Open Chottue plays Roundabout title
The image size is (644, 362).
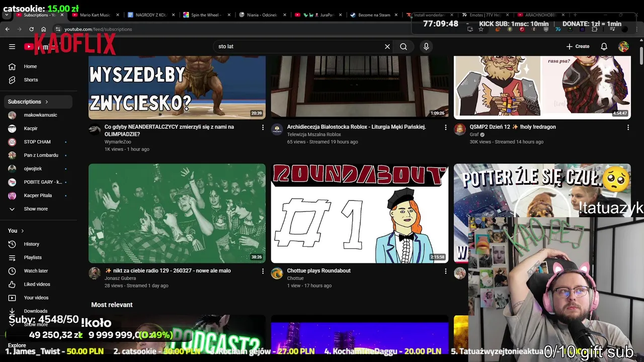[318, 270]
